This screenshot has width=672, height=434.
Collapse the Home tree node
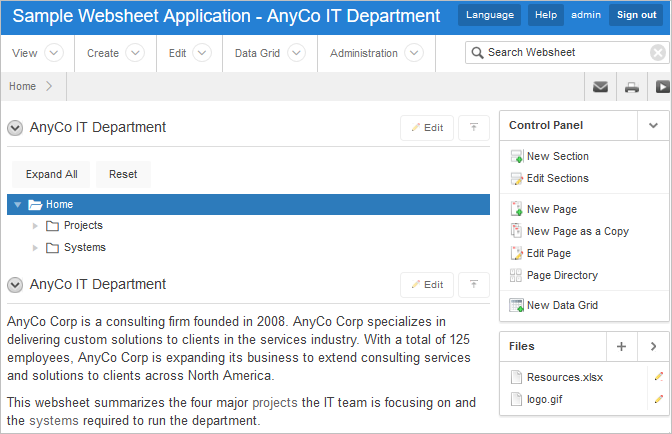click(17, 205)
